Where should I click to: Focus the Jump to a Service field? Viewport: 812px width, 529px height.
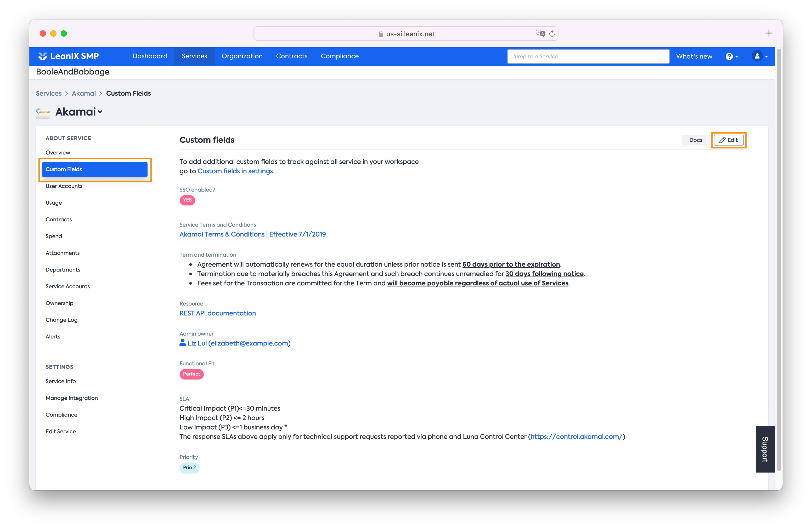point(588,56)
